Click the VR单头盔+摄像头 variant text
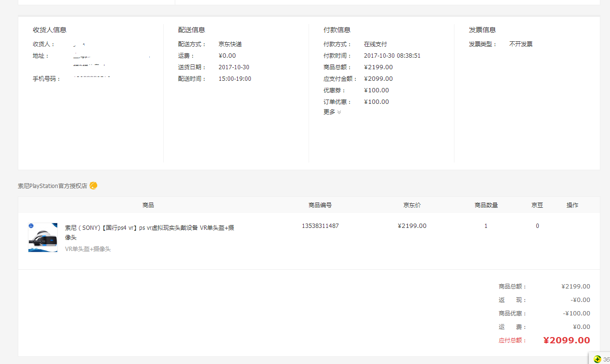Screen dimensions: 610x364 tap(88, 249)
